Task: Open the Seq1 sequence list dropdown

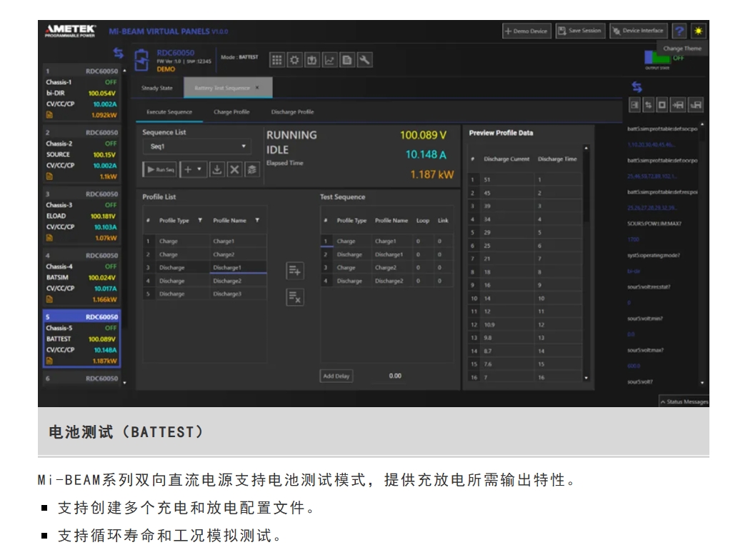Action: [196, 146]
